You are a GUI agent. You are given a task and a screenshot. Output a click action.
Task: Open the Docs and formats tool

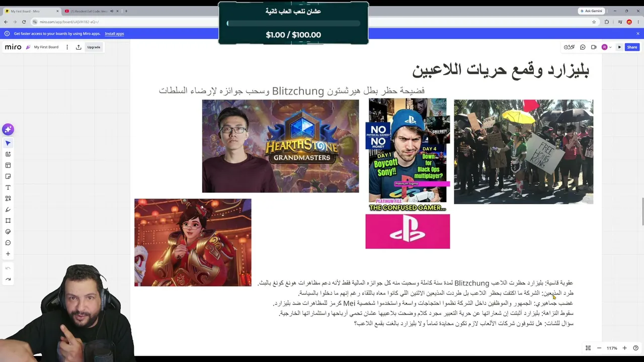pyautogui.click(x=8, y=154)
